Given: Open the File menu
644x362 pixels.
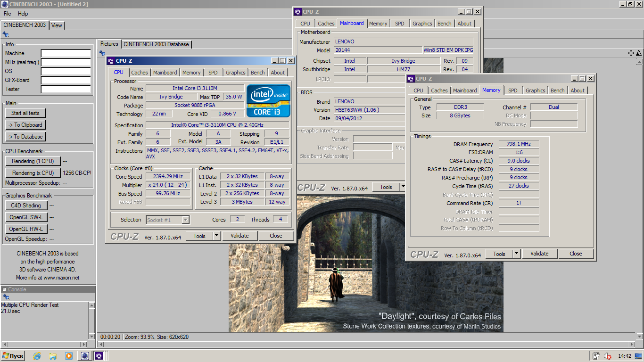Looking at the screenshot, I should pos(8,14).
